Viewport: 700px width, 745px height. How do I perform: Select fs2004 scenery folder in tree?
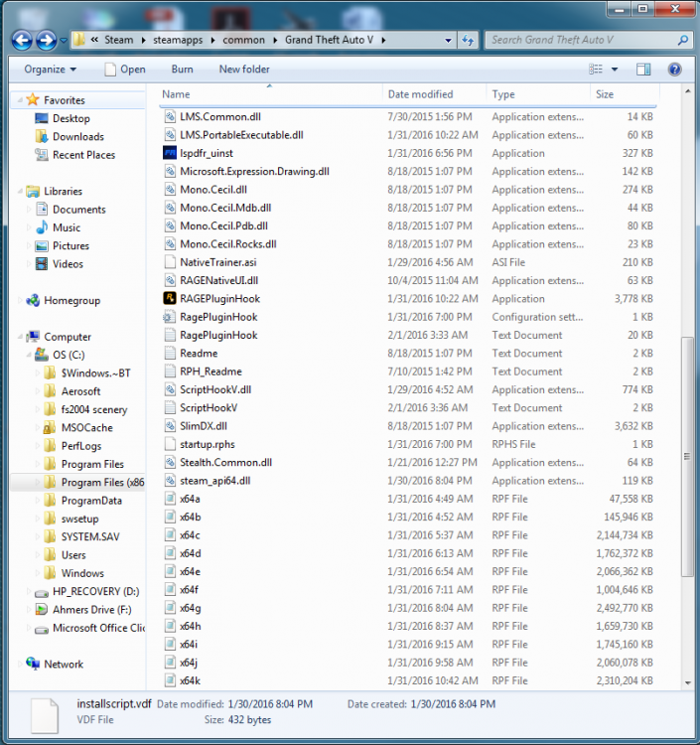tap(94, 409)
